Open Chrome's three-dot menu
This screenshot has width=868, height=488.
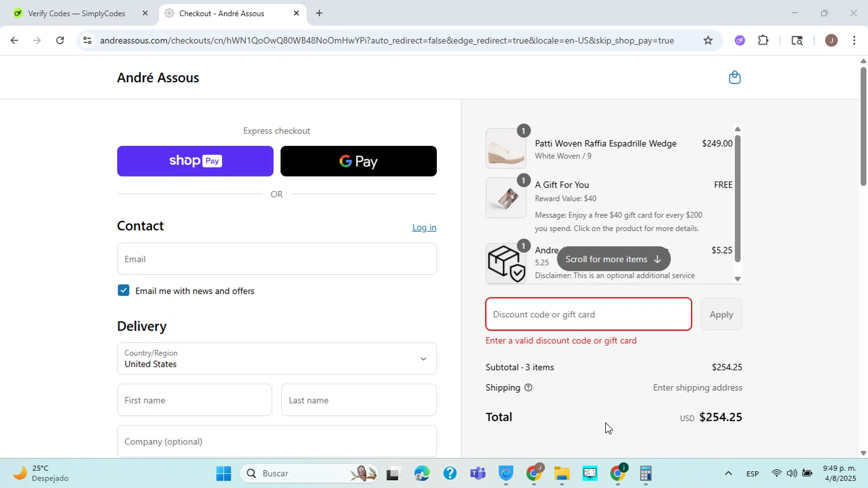point(854,41)
